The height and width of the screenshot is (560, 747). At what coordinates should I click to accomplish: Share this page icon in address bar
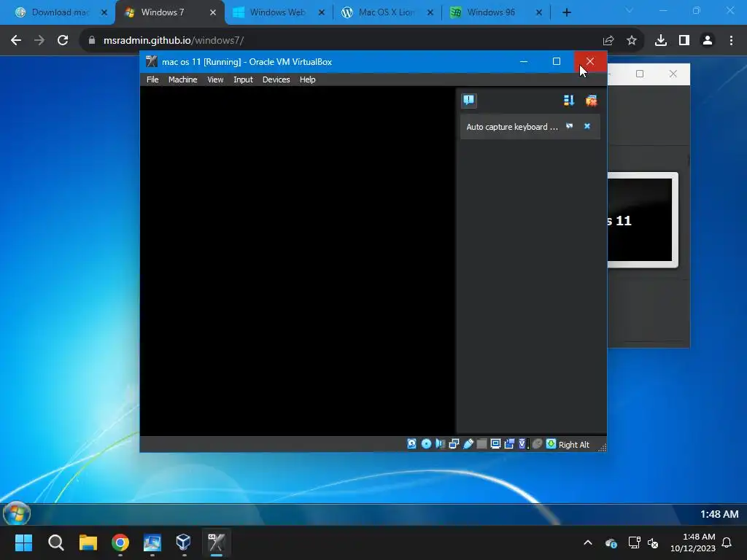pos(608,41)
